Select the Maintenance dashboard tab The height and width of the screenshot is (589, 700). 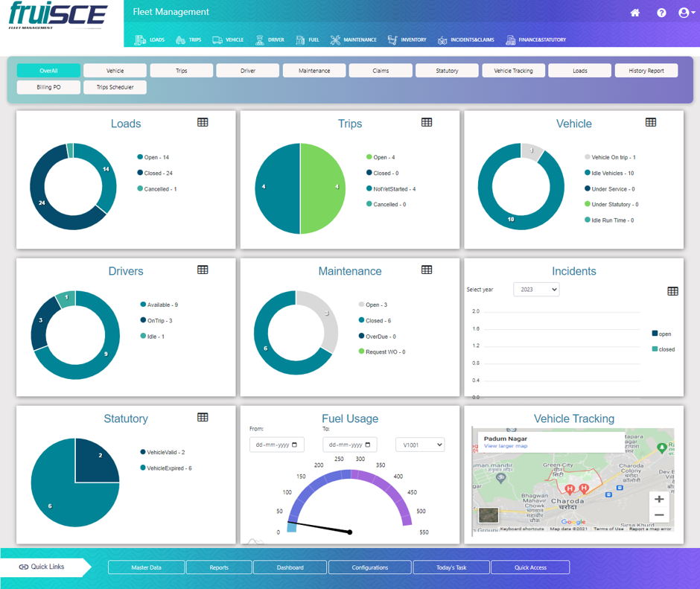[314, 71]
